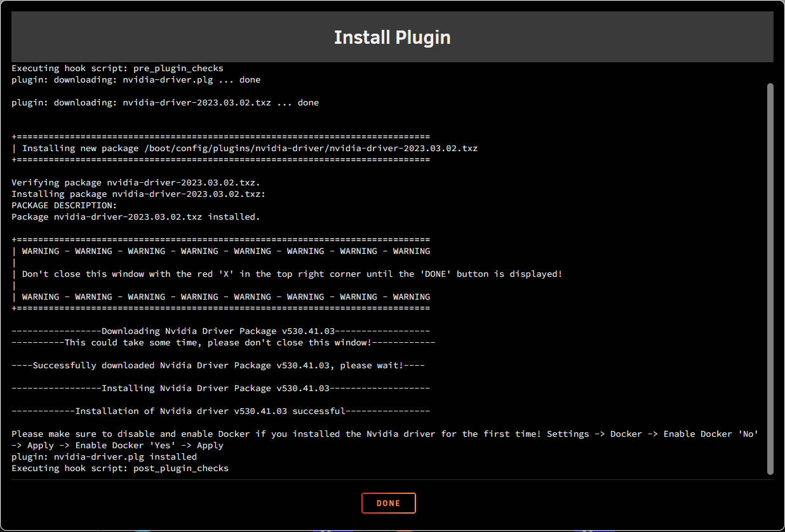
Task: Click the Install Plugin title header
Action: tap(392, 37)
